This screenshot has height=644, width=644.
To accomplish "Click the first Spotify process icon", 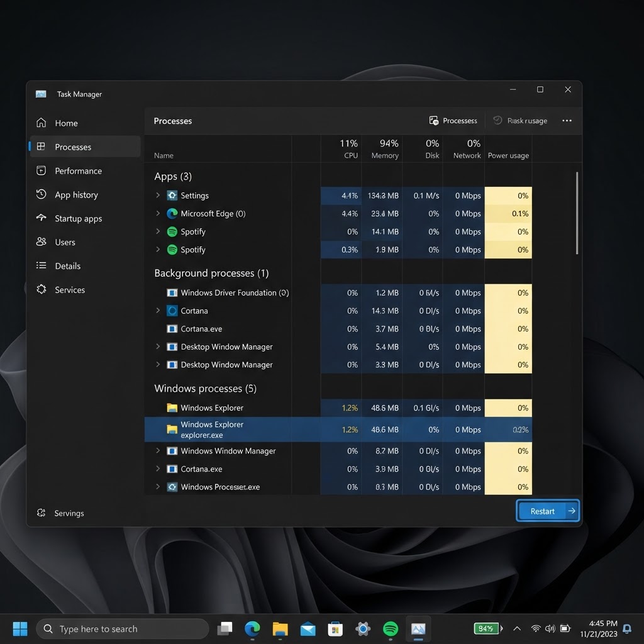I will click(x=172, y=231).
